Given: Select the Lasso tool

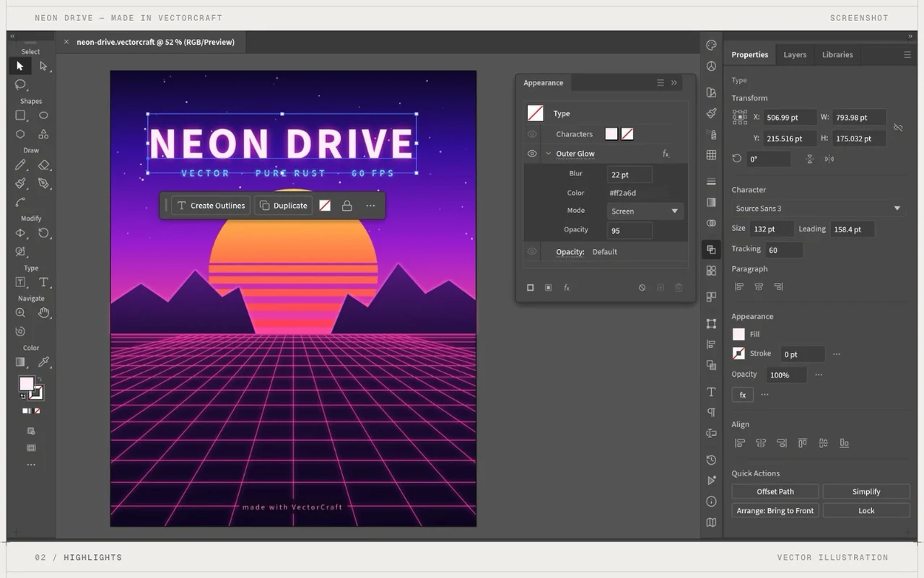Looking at the screenshot, I should (20, 85).
